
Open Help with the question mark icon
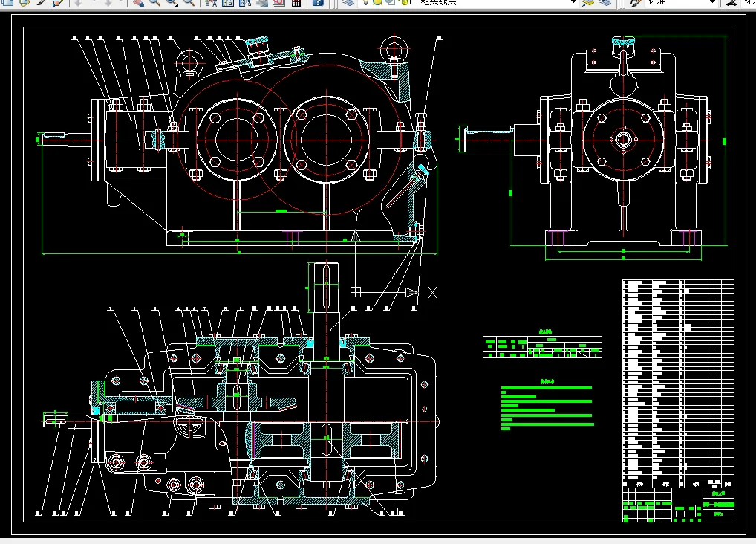tap(318, 2)
